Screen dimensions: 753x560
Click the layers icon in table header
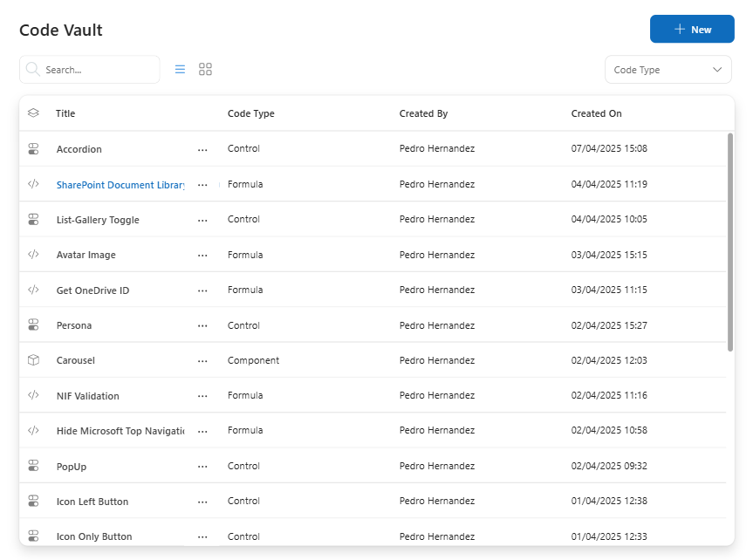point(33,113)
